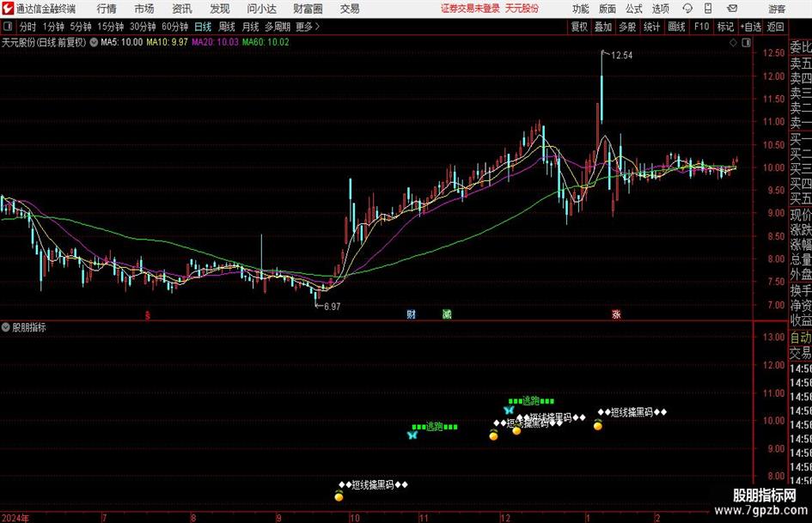Viewport: 812px width, 523px height.
Task: Click the gold coin icon near October
Action: pos(339,496)
